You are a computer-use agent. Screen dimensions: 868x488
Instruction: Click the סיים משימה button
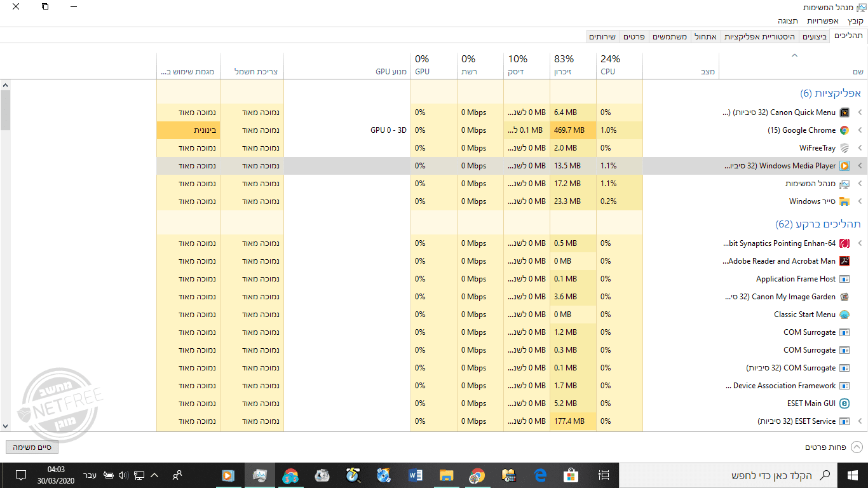[x=32, y=447]
